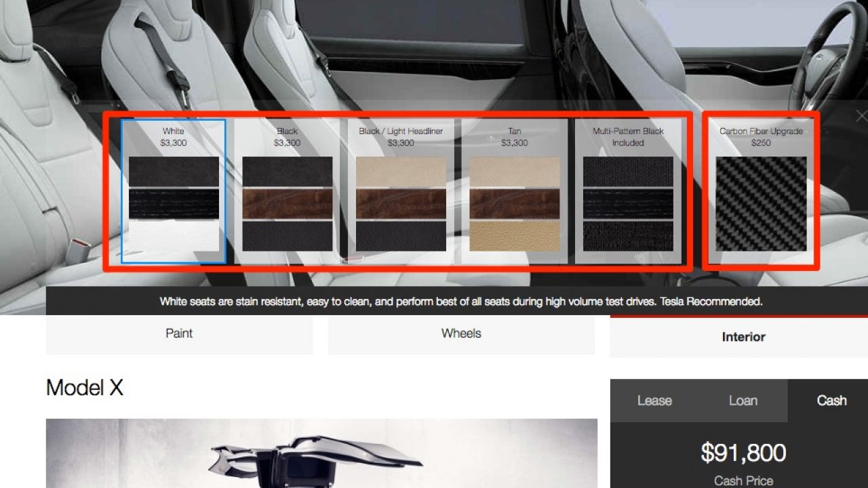Click the Model X heading
The height and width of the screenshot is (488, 868).
[85, 388]
